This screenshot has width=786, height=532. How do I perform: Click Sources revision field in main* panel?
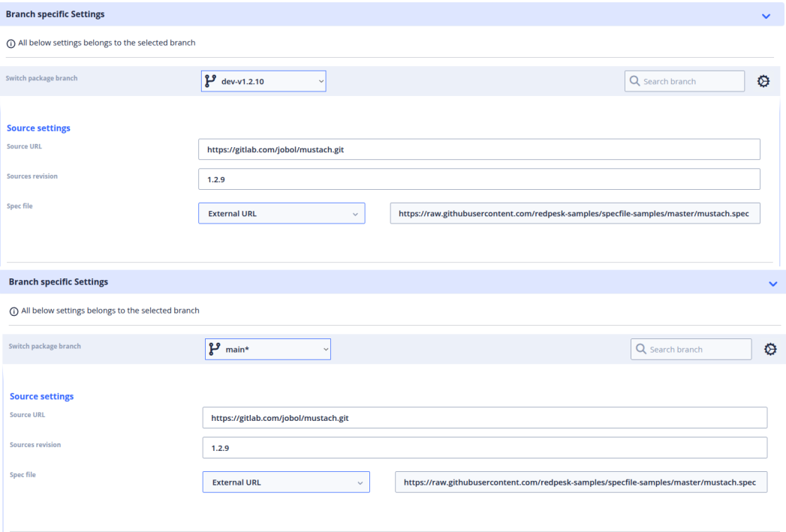(x=484, y=447)
